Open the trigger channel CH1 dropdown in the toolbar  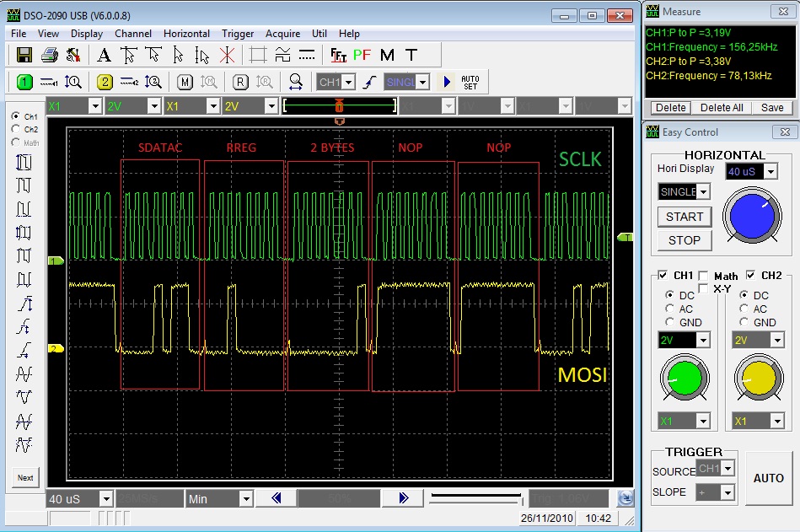tap(349, 82)
